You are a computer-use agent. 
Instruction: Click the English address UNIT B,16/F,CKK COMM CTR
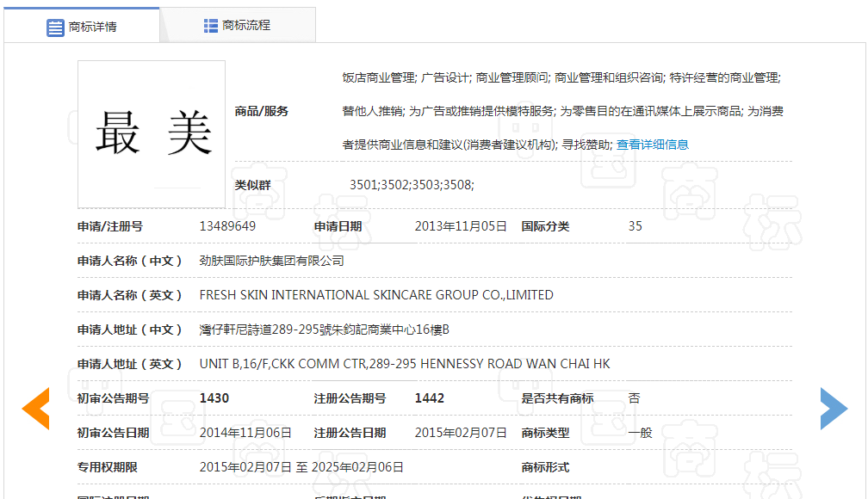click(404, 364)
